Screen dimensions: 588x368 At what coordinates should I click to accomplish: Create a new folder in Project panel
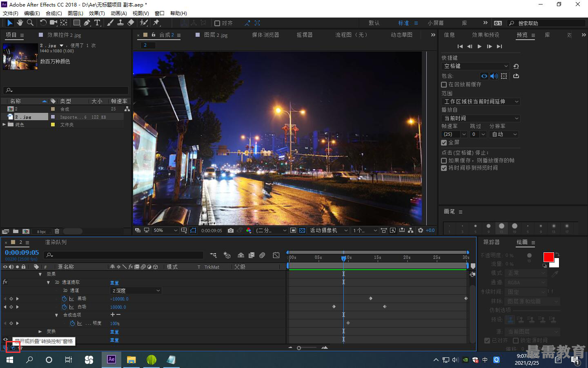coord(16,231)
